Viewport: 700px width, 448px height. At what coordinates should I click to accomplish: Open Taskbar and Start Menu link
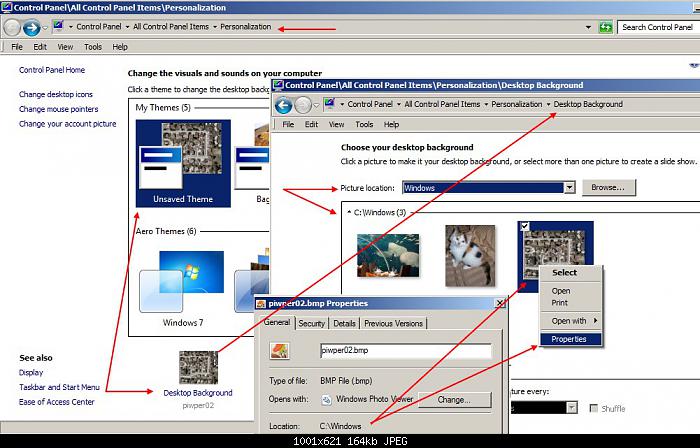coord(59,387)
